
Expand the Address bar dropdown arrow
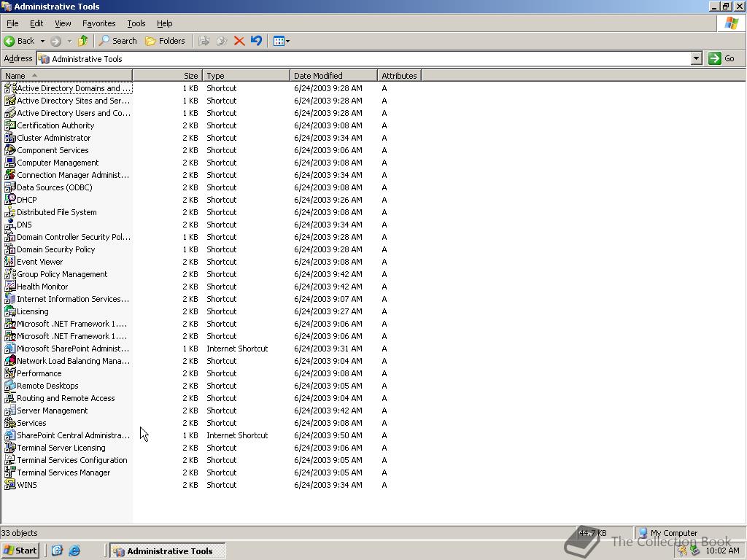[x=697, y=58]
